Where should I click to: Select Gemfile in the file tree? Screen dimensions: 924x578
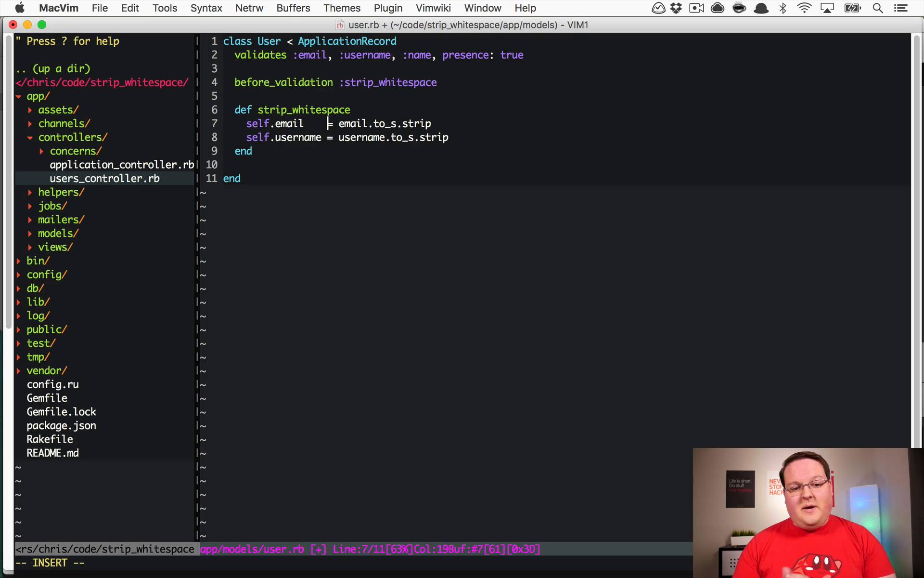pos(47,398)
